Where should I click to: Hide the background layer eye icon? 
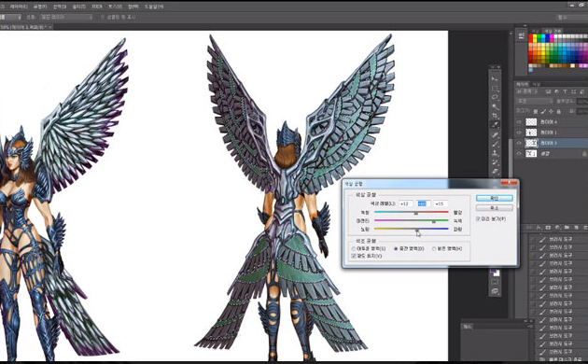click(x=519, y=153)
